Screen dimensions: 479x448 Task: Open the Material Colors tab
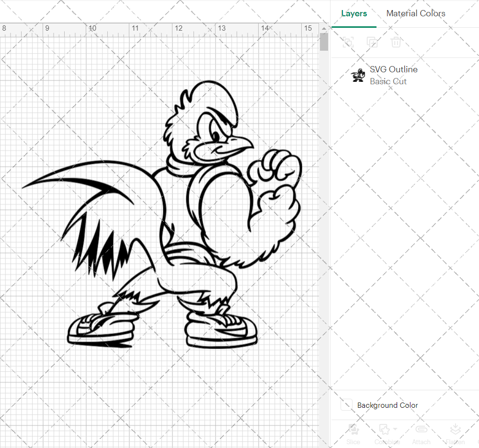point(415,13)
